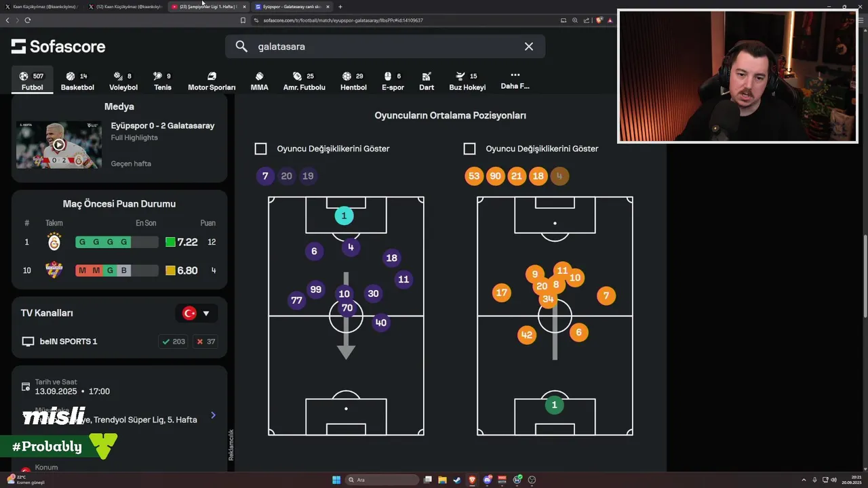
Task: Click the search magnifier icon
Action: [x=241, y=46]
